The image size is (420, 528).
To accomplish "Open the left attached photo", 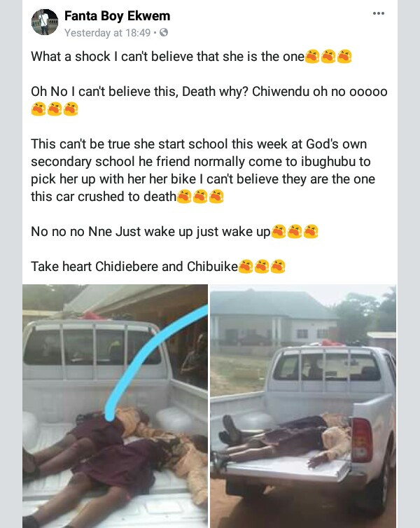I will (115, 406).
